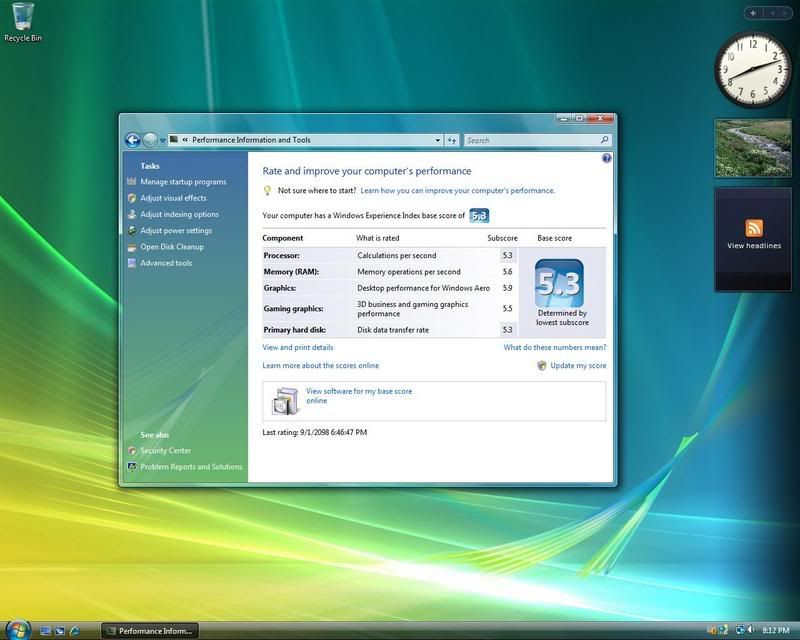Click the 5.9 Graphics subscore
800x640 pixels.
point(507,288)
